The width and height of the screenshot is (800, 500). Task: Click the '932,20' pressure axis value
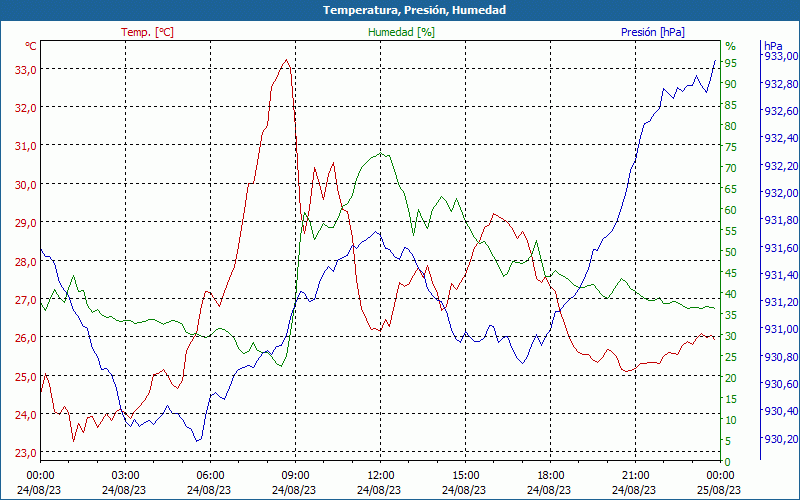coord(780,166)
